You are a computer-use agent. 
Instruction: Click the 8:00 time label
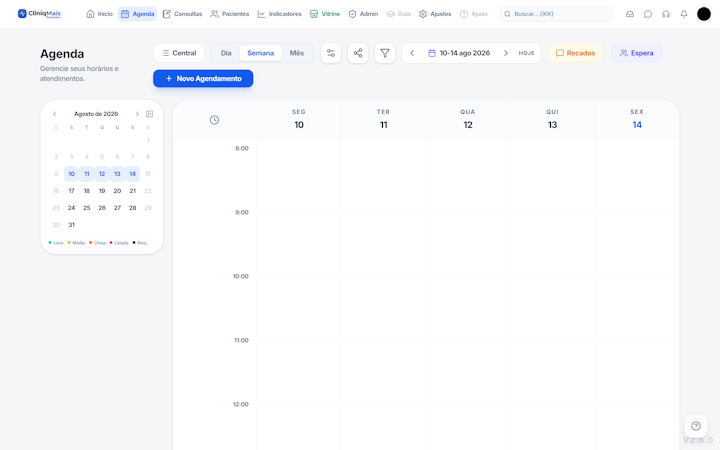[242, 148]
